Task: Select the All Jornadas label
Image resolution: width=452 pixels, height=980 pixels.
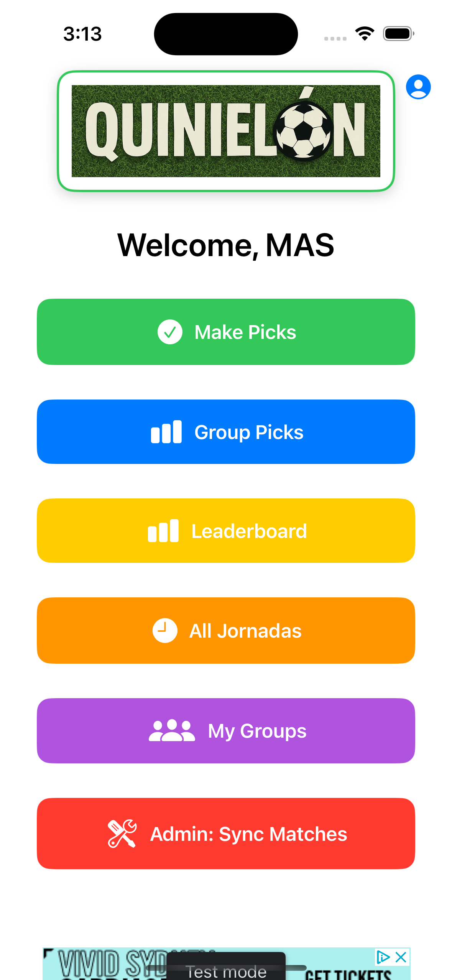Action: coord(245,631)
